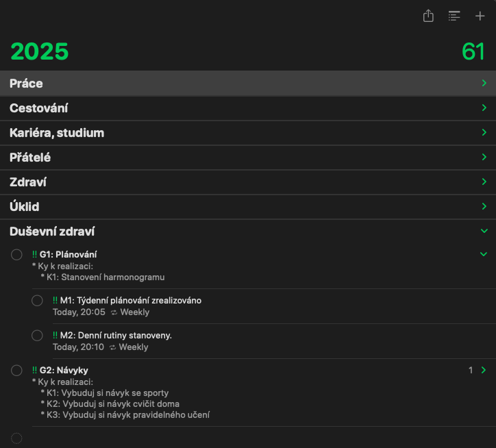This screenshot has height=448, width=496.
Task: Collapse the Duševní zdraví section
Action: tap(484, 232)
